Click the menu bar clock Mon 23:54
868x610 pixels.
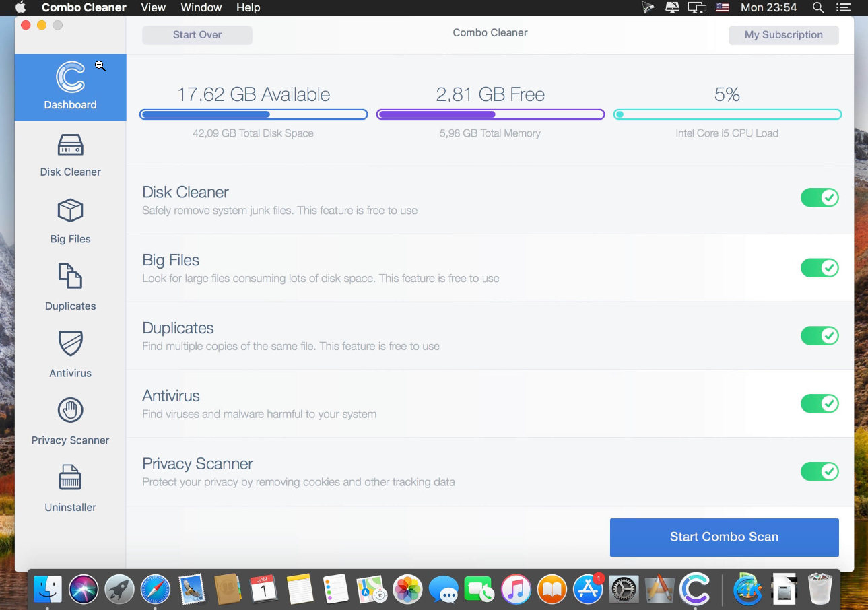[x=768, y=7]
